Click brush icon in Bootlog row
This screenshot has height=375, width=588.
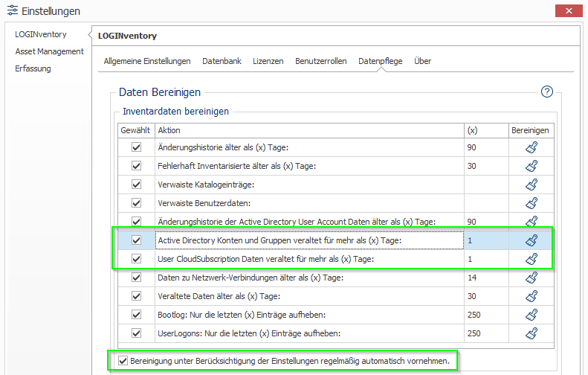click(532, 315)
